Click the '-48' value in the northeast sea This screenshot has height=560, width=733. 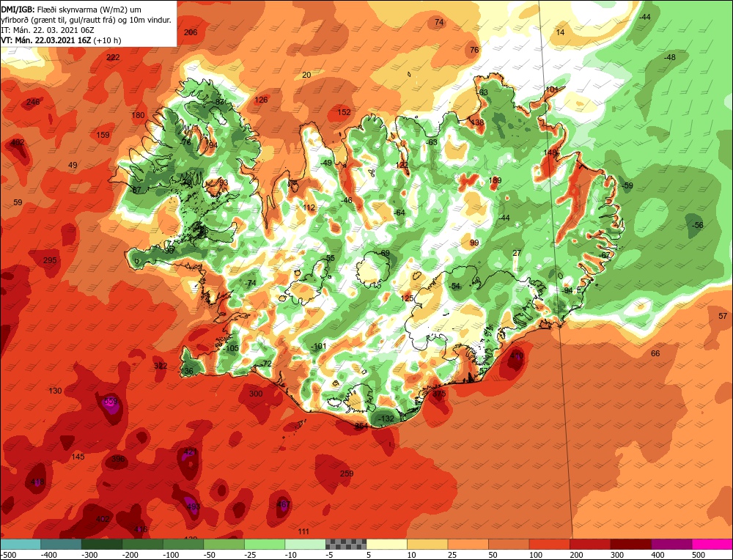[669, 57]
